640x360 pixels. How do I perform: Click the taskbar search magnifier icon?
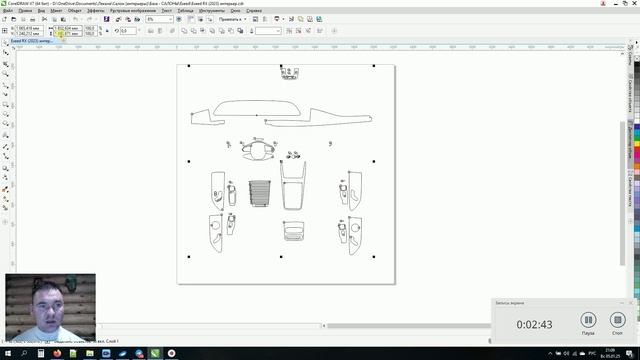click(x=24, y=353)
